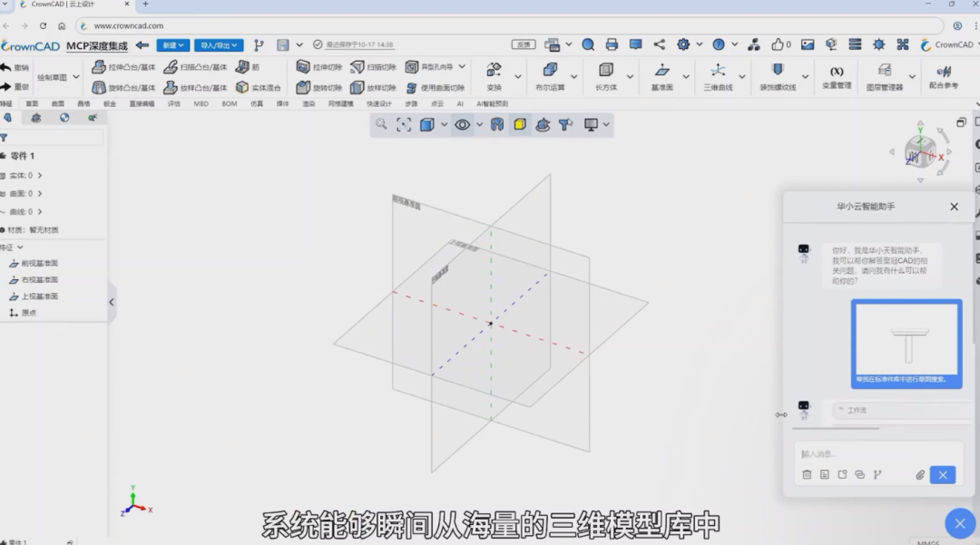
Task: Switch to the 钣金 ribbon tab
Action: pyautogui.click(x=110, y=103)
